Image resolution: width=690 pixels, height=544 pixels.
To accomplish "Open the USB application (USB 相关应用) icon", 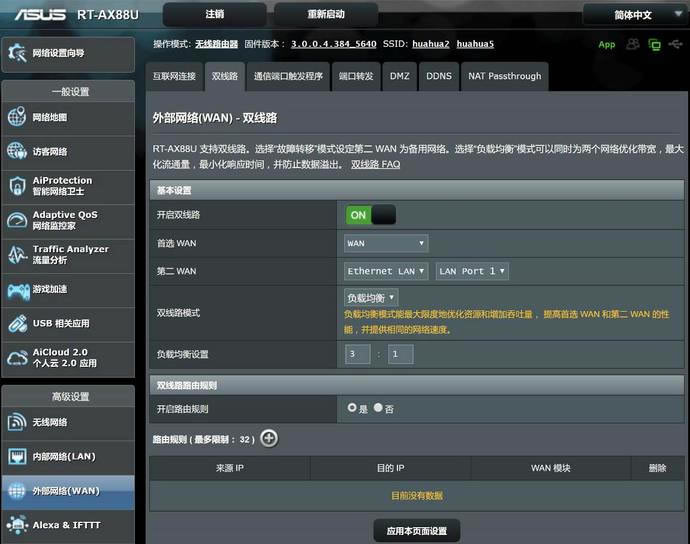I will coord(17,323).
